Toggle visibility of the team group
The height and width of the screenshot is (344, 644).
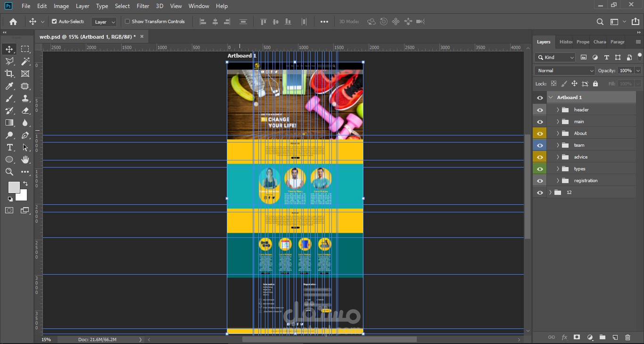540,145
